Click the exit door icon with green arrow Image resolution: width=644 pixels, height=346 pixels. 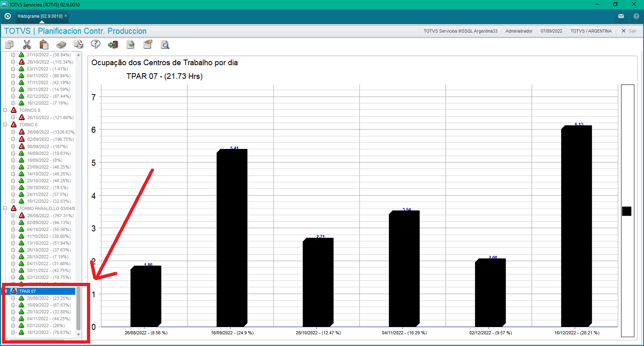[113, 44]
